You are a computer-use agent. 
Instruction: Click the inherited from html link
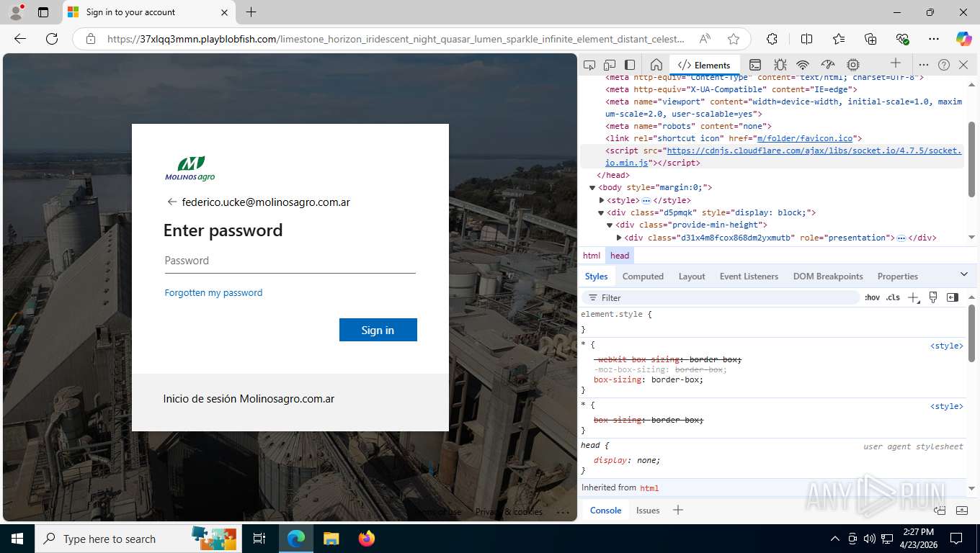(649, 488)
